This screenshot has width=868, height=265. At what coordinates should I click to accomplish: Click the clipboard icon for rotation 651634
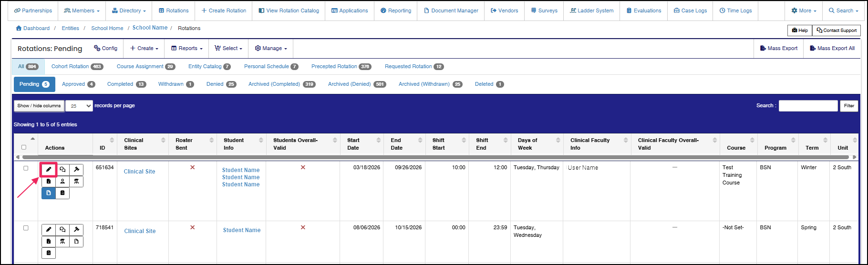[62, 193]
